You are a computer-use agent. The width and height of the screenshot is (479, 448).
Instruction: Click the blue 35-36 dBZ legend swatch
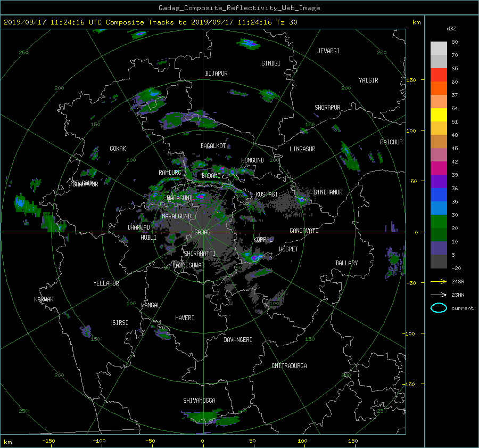439,194
